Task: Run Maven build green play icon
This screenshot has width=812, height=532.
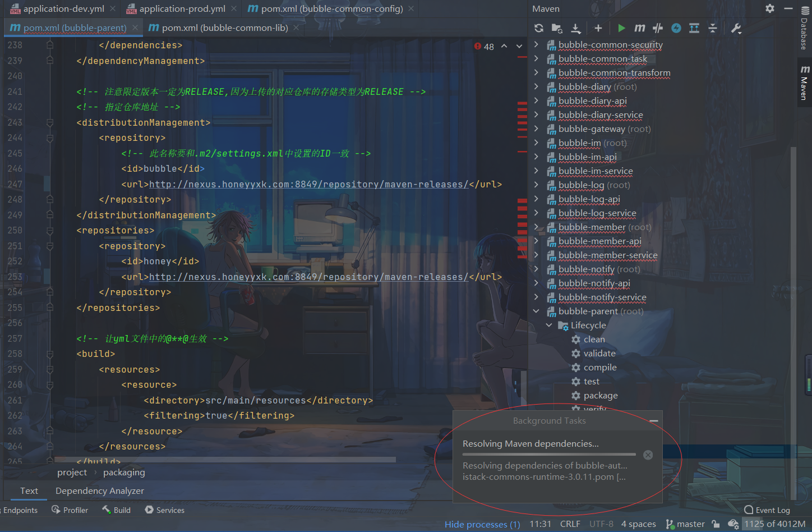Action: click(x=621, y=28)
